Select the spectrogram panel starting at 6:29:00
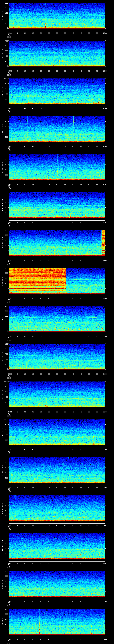The height and width of the screenshot is (644, 114). [x=57, y=584]
